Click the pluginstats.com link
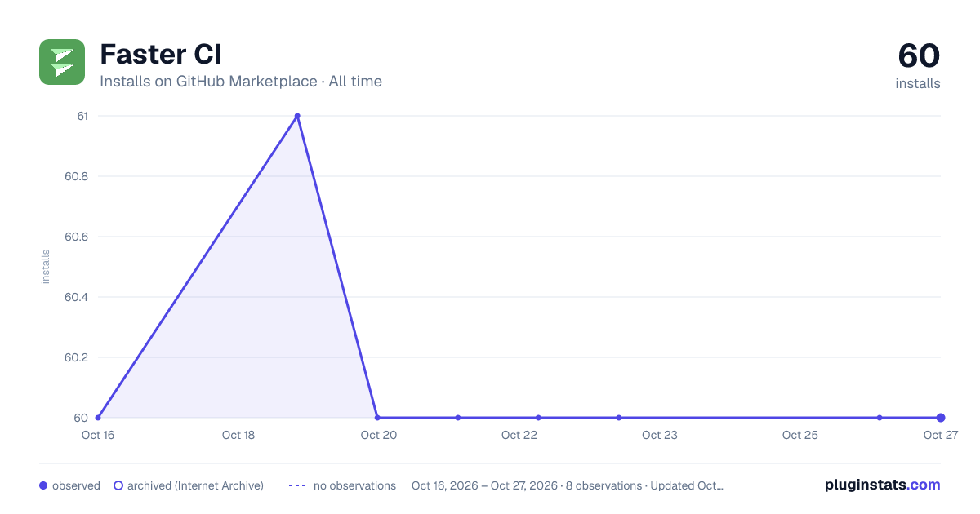The image size is (980, 514). coord(882,485)
